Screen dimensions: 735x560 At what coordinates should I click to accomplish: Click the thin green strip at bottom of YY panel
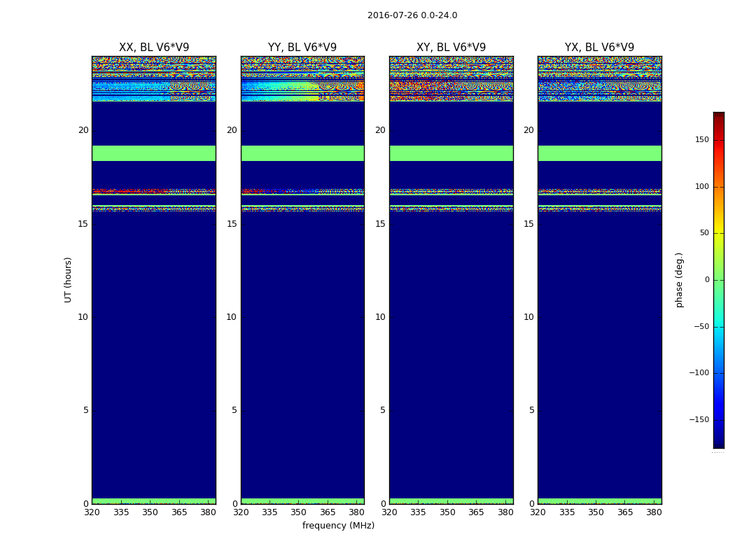click(302, 500)
